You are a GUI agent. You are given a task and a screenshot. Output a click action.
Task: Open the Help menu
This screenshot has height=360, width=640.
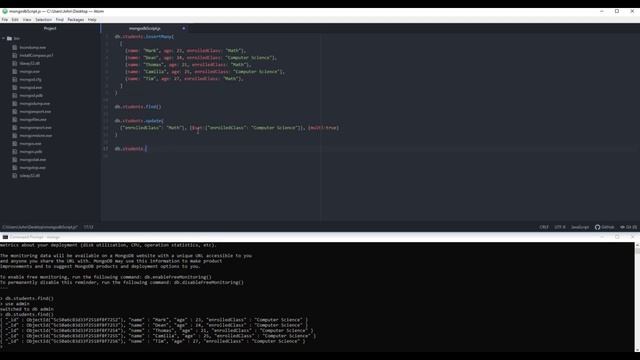[92, 20]
